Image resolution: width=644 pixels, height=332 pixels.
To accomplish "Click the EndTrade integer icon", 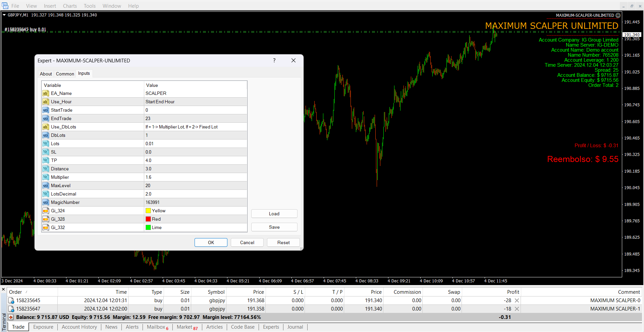I will pyautogui.click(x=46, y=118).
